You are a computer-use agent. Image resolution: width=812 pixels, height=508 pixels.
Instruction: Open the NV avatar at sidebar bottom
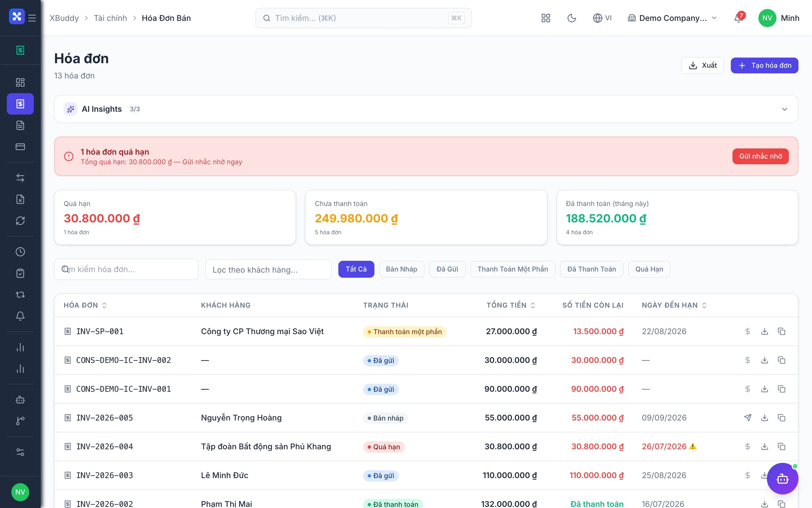[20, 492]
